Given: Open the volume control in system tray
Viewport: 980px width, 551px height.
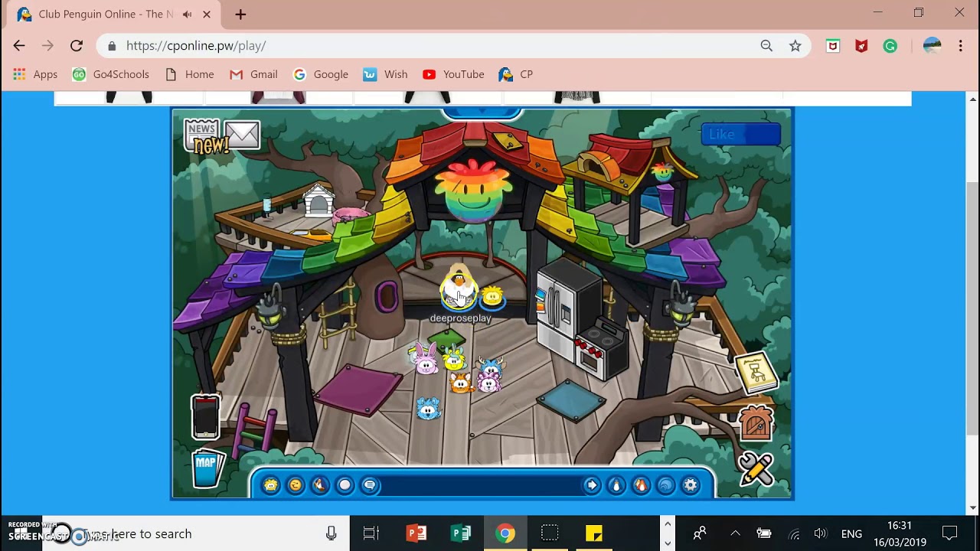Looking at the screenshot, I should click(821, 533).
